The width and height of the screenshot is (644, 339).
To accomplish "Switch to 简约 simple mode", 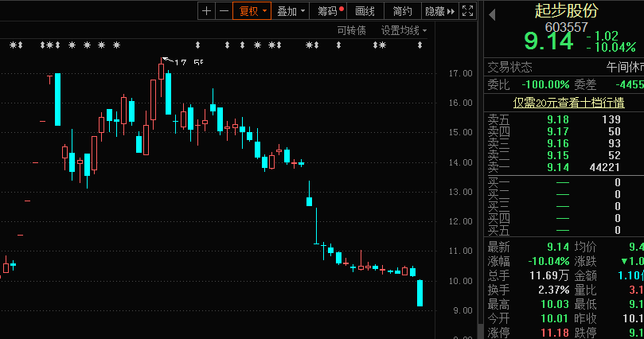I will click(402, 11).
